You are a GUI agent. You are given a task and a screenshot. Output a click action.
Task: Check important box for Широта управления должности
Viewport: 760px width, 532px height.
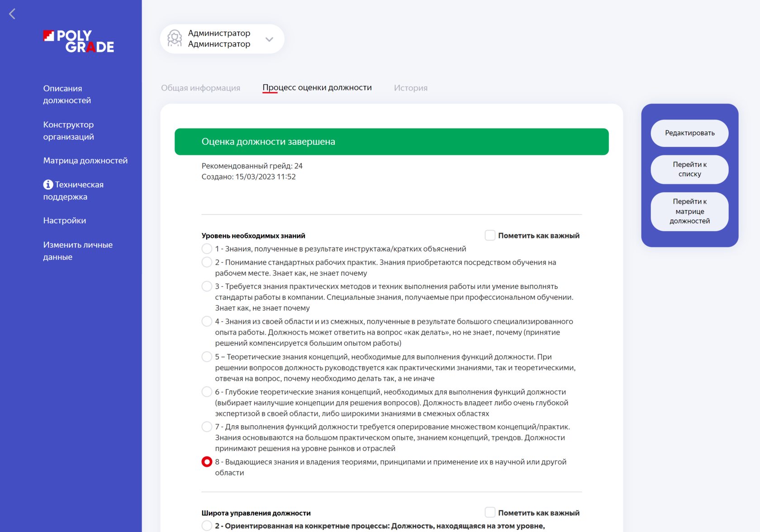click(490, 512)
